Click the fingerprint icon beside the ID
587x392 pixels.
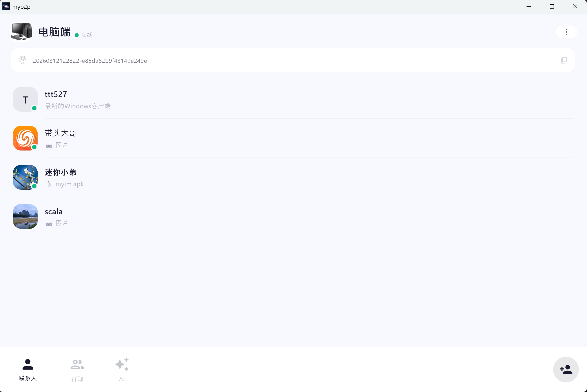(23, 60)
